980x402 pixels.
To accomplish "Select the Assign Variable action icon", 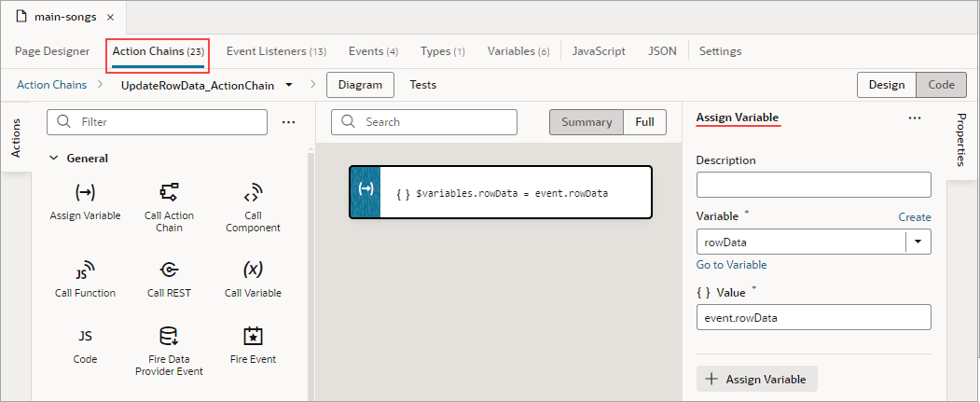I will (85, 192).
